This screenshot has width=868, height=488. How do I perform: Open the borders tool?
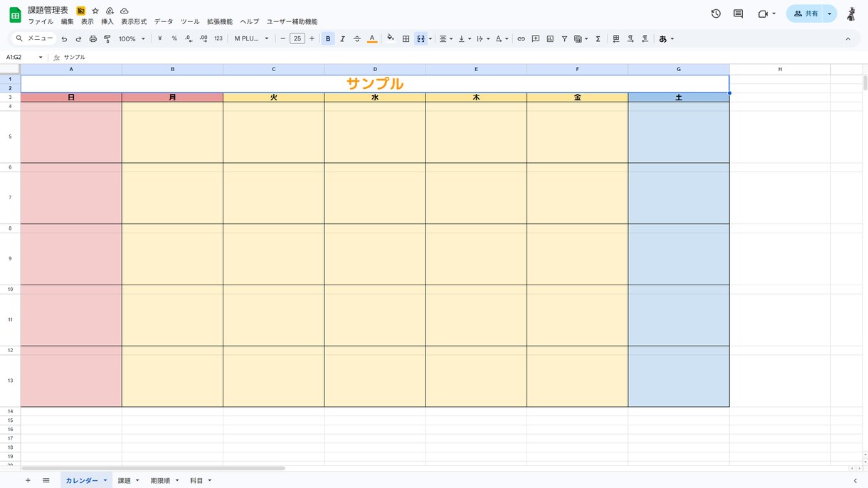click(406, 39)
